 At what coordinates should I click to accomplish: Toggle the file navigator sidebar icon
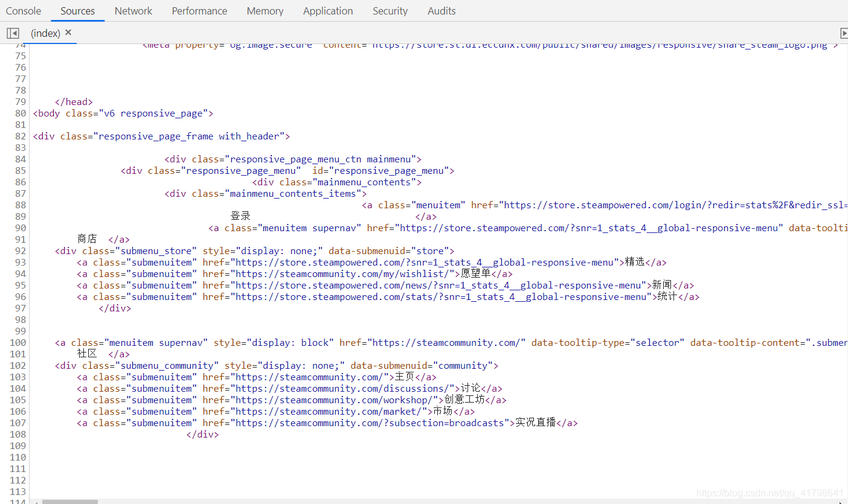pos(13,33)
